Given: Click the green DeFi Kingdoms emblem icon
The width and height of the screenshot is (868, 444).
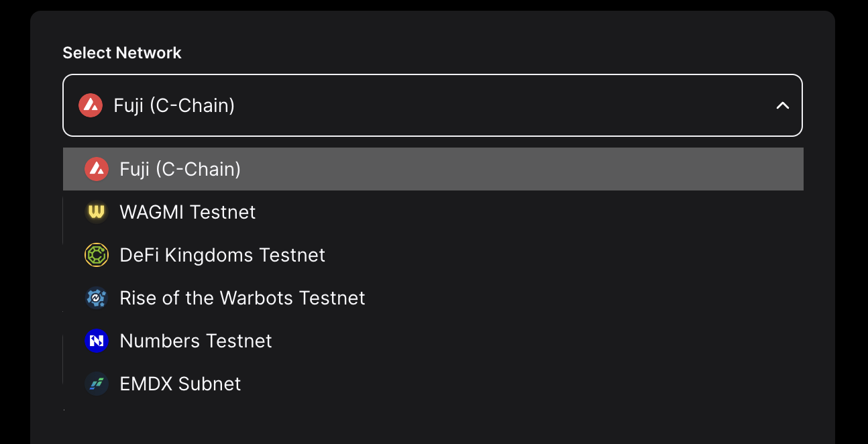Looking at the screenshot, I should (97, 255).
